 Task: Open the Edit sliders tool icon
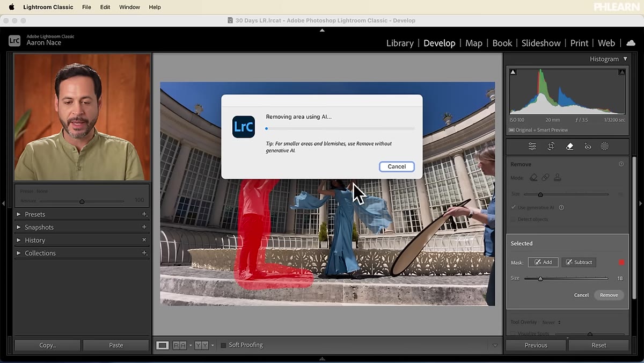point(532,146)
